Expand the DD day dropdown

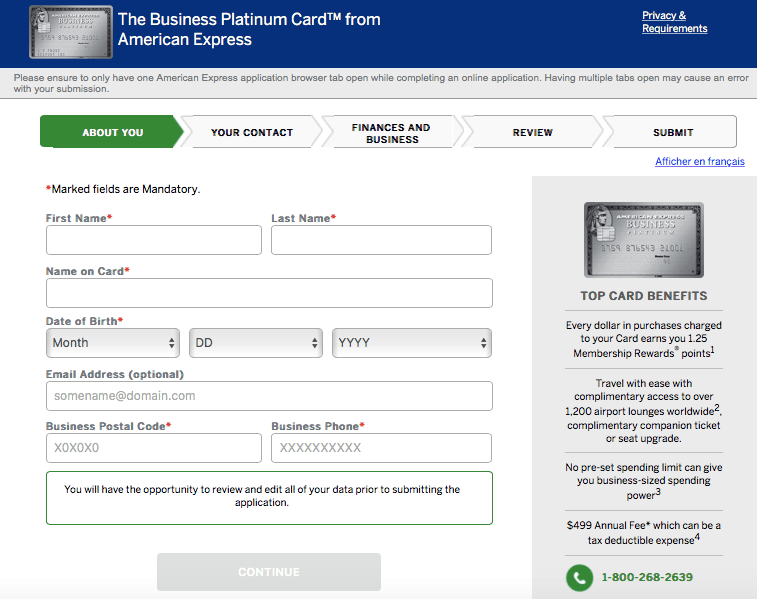(x=256, y=343)
